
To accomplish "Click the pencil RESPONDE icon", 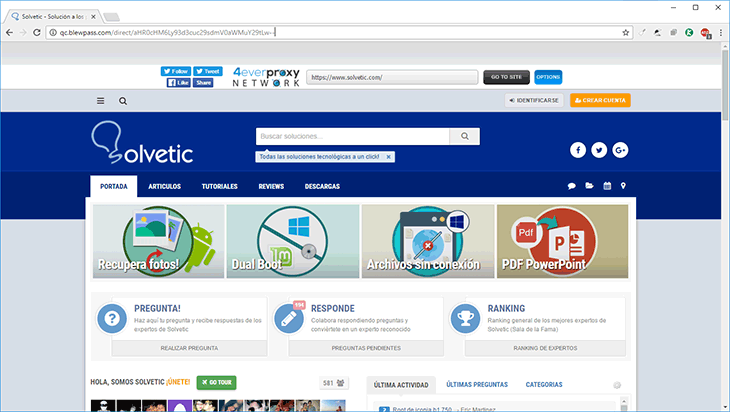I will pyautogui.click(x=288, y=319).
